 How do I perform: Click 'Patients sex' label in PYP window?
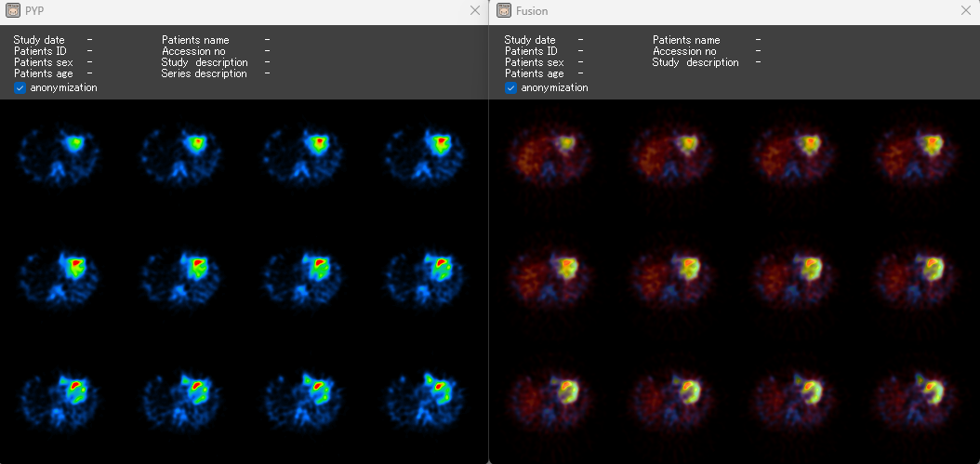pyautogui.click(x=43, y=62)
